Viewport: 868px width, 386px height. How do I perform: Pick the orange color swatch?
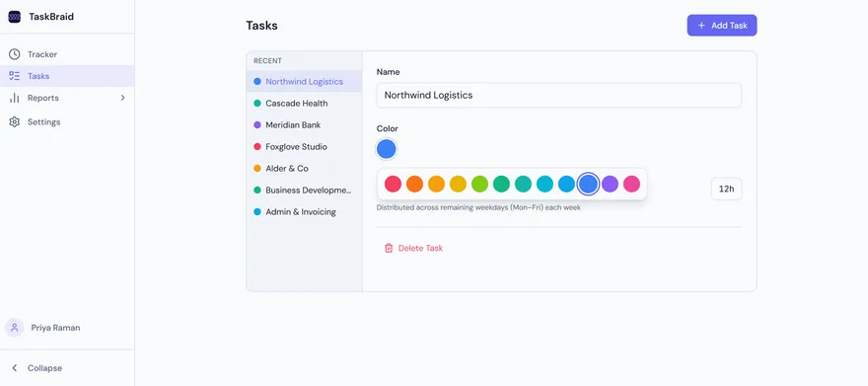(x=414, y=184)
